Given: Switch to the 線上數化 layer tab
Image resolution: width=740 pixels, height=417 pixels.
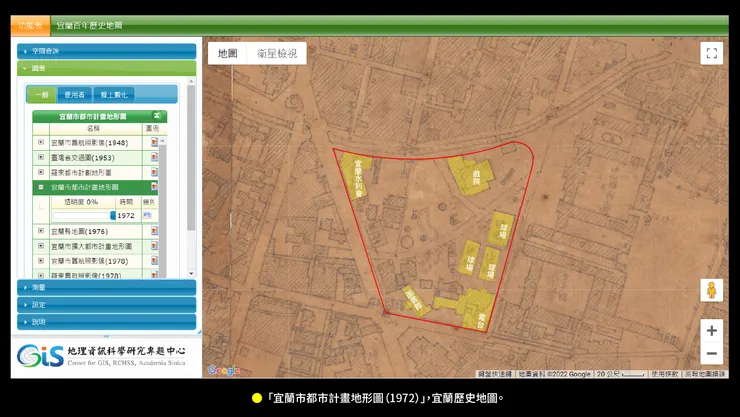Looking at the screenshot, I should [x=114, y=95].
